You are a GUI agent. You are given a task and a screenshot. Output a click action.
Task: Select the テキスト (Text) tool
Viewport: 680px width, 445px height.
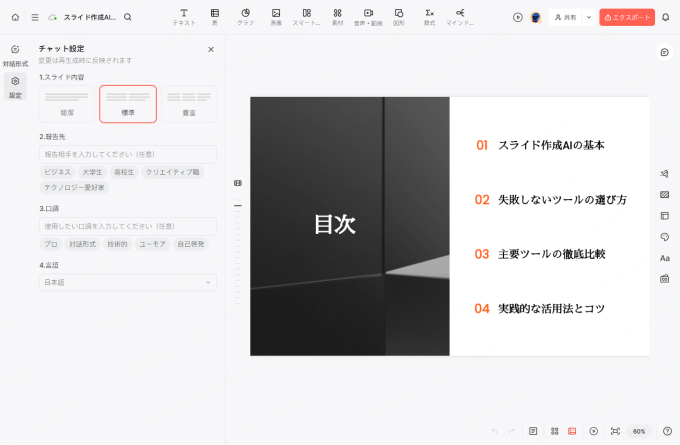(x=184, y=17)
